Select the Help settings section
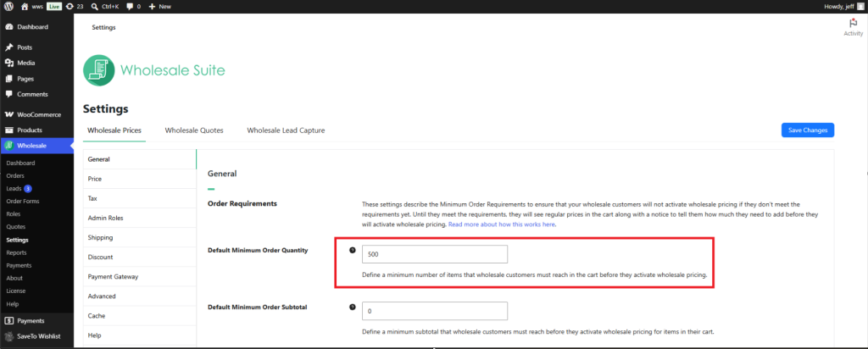This screenshot has height=349, width=868. pyautogui.click(x=140, y=335)
